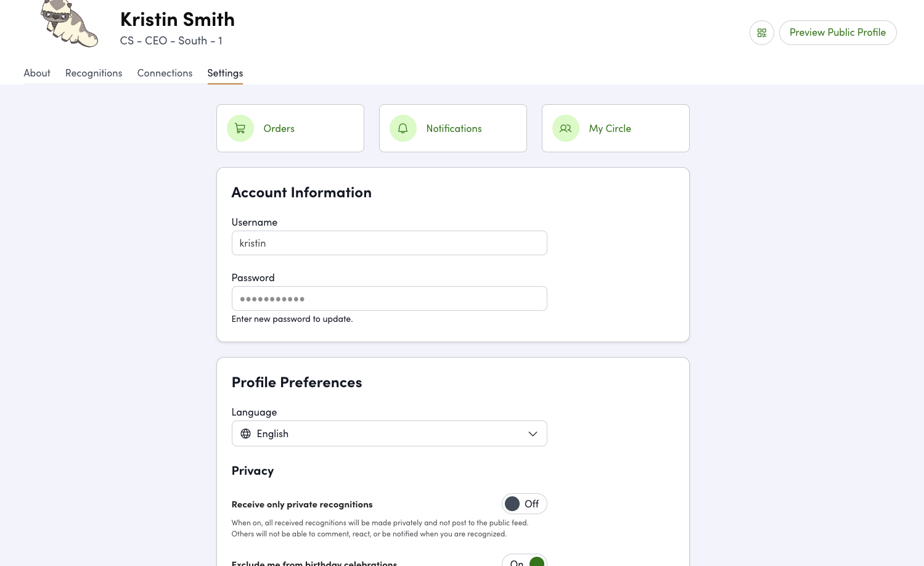Focus the Password input field
The height and width of the screenshot is (566, 924).
point(389,298)
